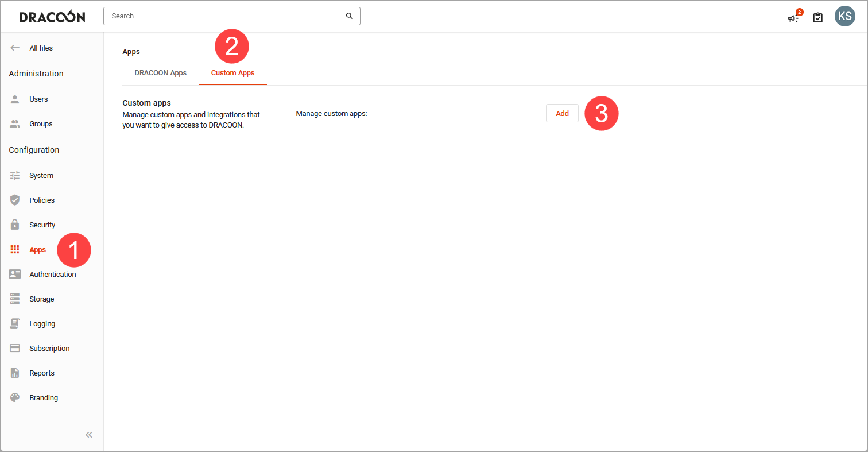The image size is (868, 452).
Task: Select the Policies shield icon
Action: (15, 200)
